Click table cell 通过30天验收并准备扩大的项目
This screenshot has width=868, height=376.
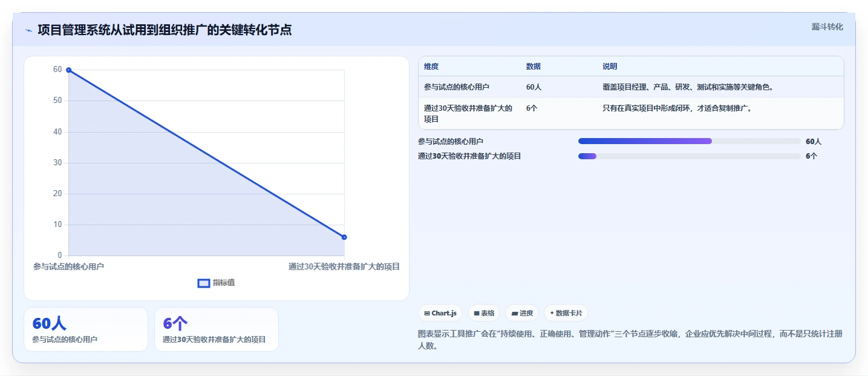click(x=468, y=114)
